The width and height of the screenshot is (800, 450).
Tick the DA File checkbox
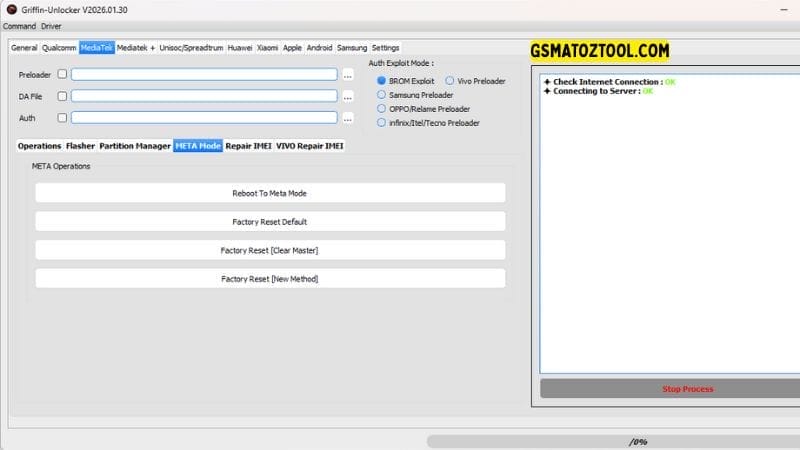point(63,96)
